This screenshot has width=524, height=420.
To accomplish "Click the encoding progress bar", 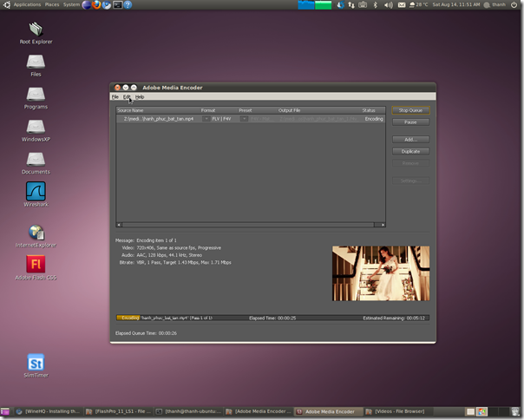I will coord(272,318).
